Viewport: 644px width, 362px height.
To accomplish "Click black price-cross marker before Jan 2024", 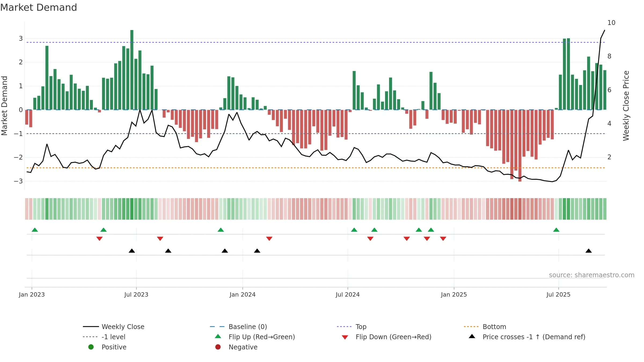I will coord(225,251).
